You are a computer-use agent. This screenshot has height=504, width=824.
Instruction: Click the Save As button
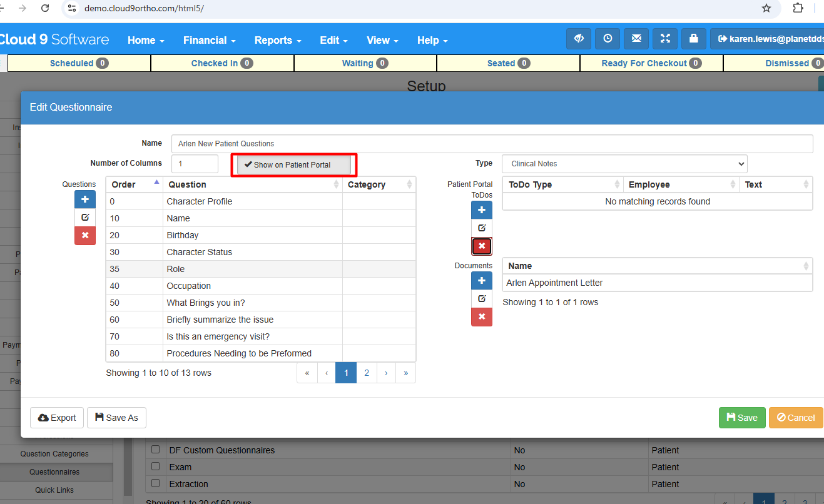(x=116, y=418)
